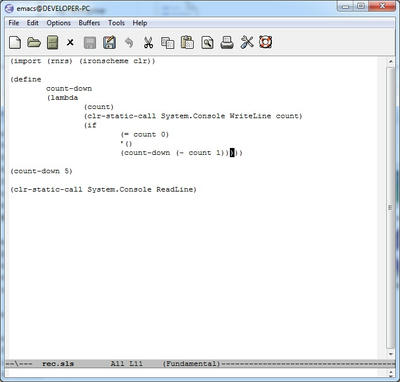Paste text with the clipboard icon

coord(187,42)
